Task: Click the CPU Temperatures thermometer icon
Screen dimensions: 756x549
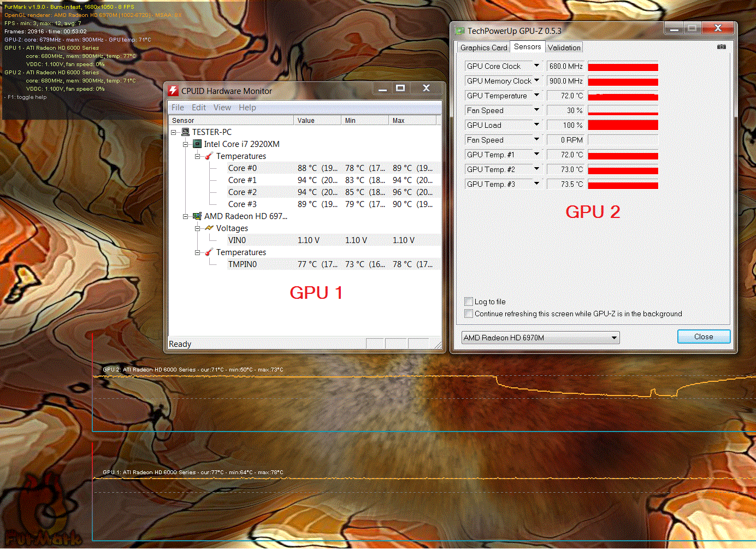Action: coord(209,156)
